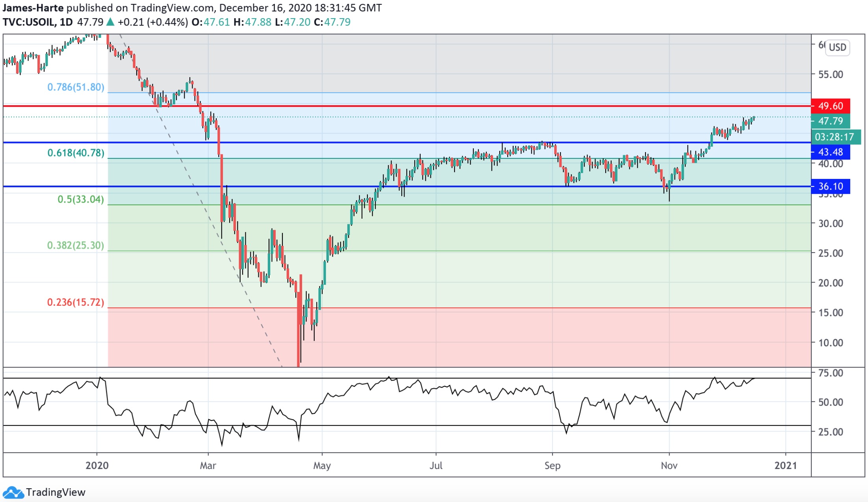Click the blue 36.10 price level label
The image size is (868, 502).
click(830, 186)
